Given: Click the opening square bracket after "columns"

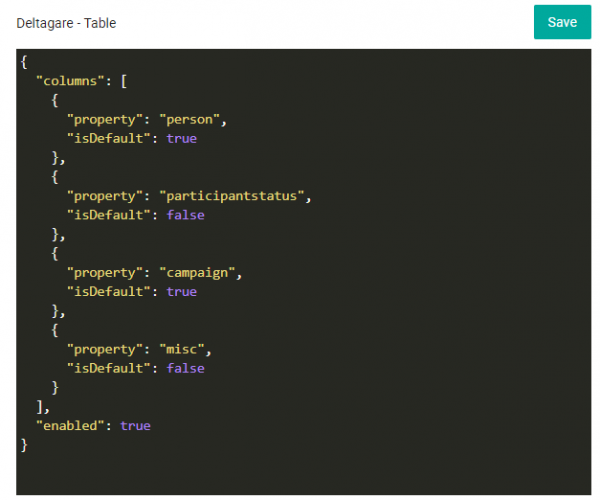Looking at the screenshot, I should (x=123, y=81).
